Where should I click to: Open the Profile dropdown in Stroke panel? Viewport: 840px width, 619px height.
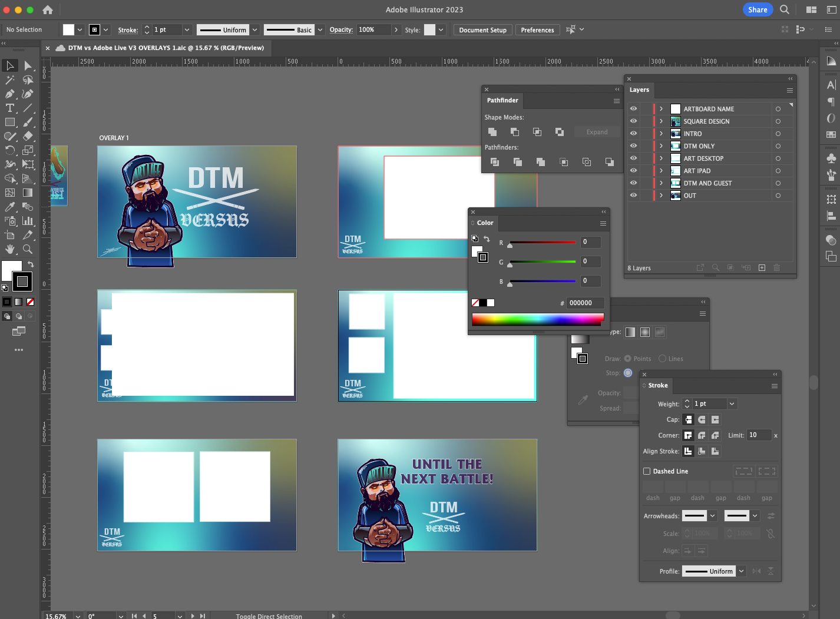point(741,571)
